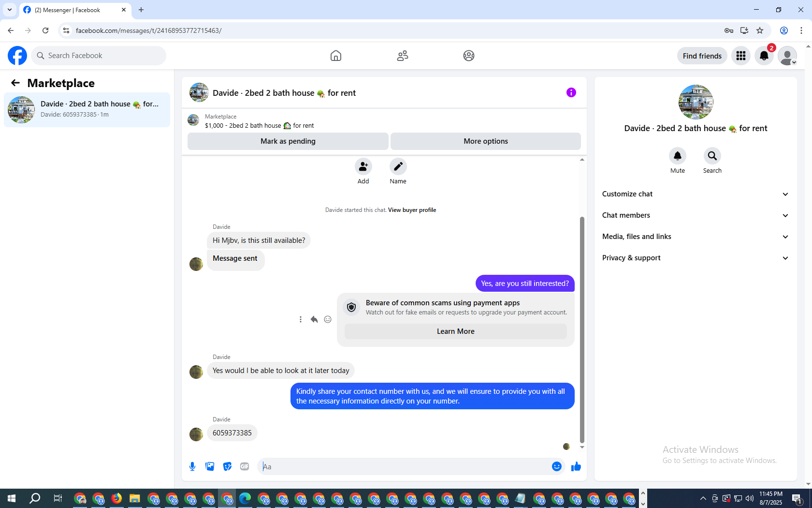
Task: Expand Media, files and links section
Action: (696, 237)
